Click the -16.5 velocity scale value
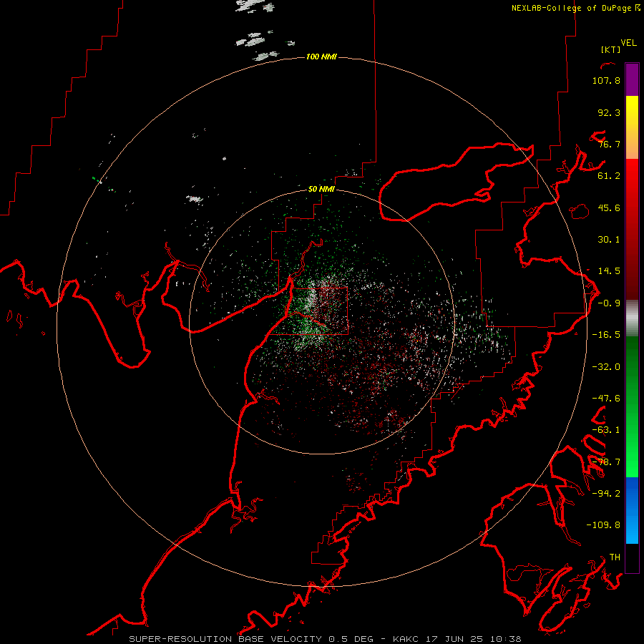 pos(606,335)
